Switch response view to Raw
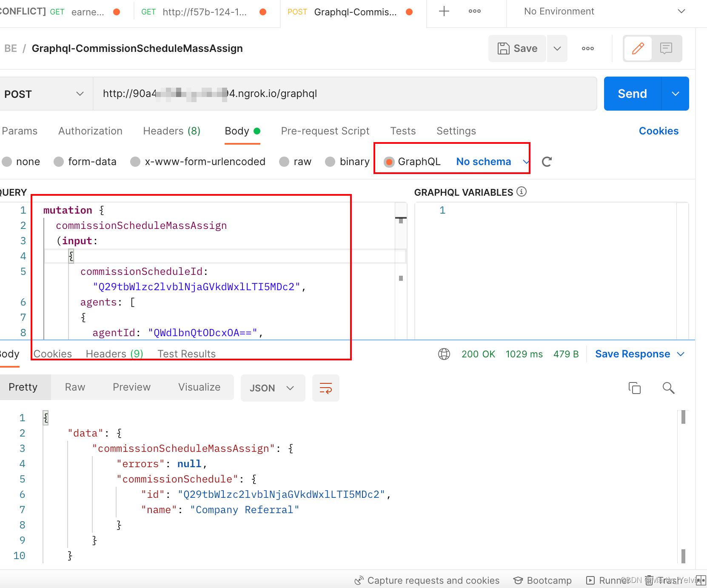 (x=75, y=387)
